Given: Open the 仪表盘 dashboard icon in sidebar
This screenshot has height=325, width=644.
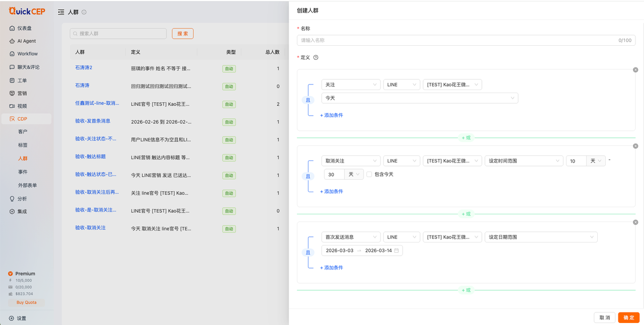Looking at the screenshot, I should (x=12, y=28).
